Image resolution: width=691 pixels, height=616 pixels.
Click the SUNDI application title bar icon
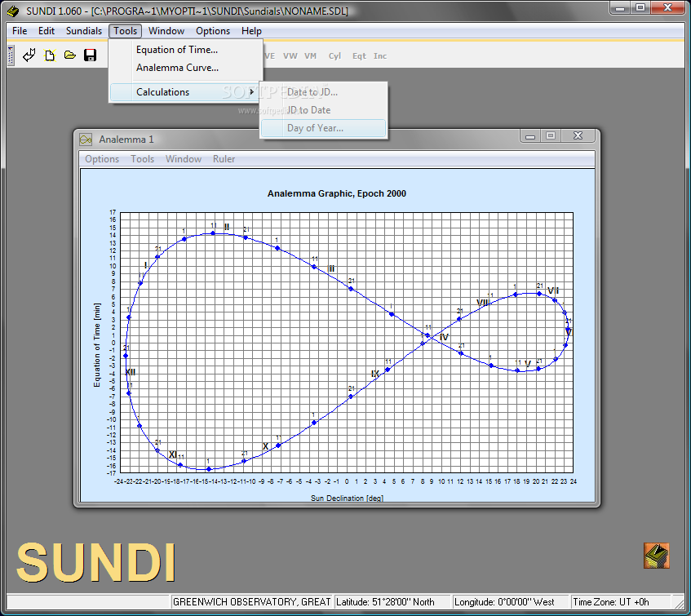[13, 11]
